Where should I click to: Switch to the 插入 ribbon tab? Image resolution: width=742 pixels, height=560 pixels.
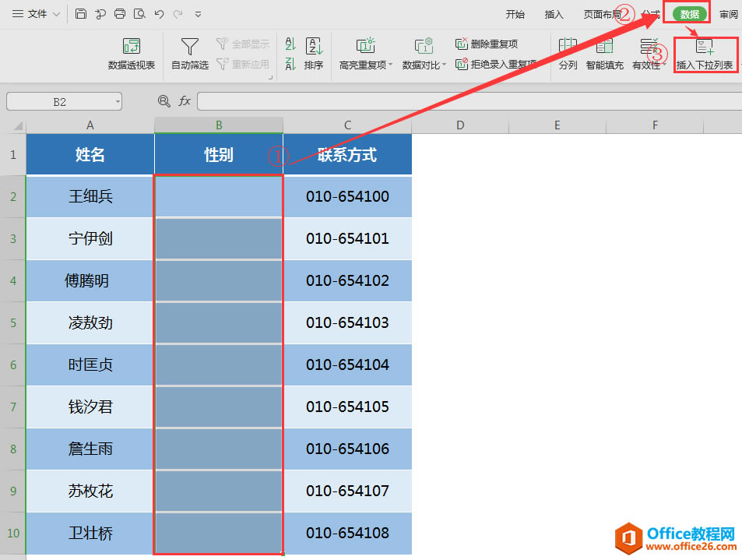tap(554, 15)
